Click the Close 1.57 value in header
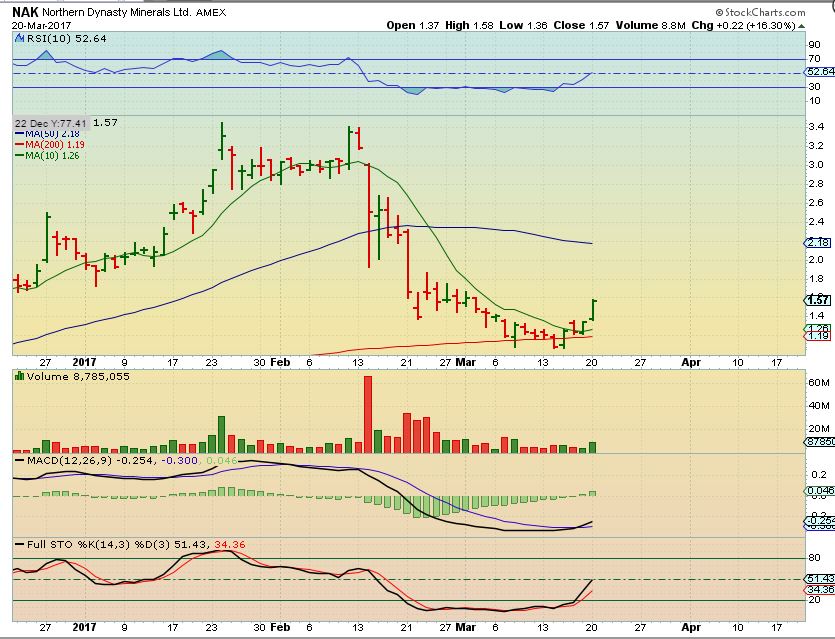Screen dimensions: 835x639 [x=581, y=25]
